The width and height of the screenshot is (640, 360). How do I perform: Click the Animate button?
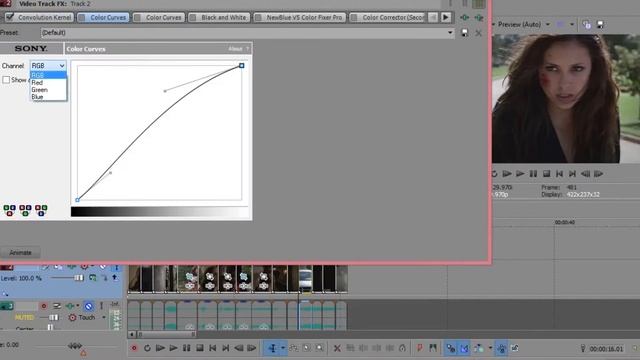coord(20,253)
